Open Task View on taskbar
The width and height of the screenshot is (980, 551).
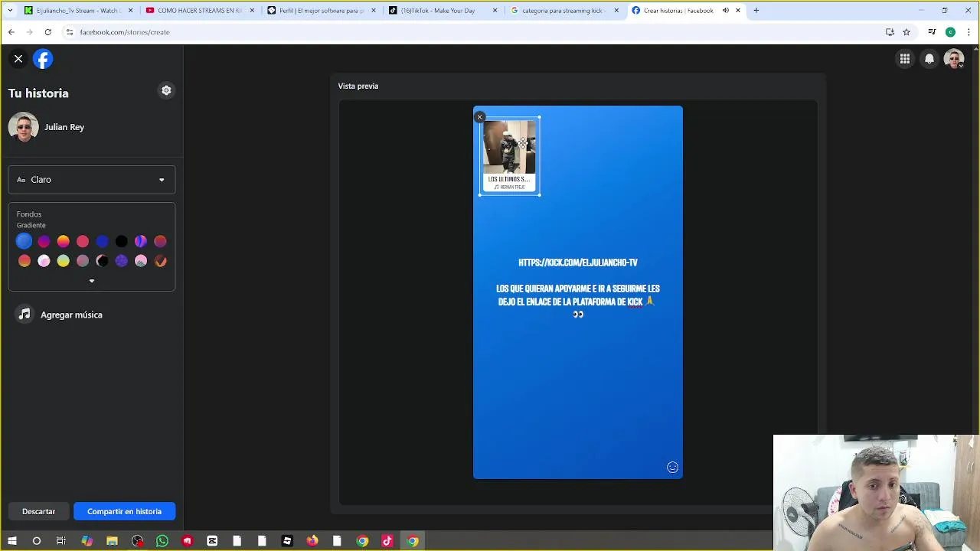(61, 541)
